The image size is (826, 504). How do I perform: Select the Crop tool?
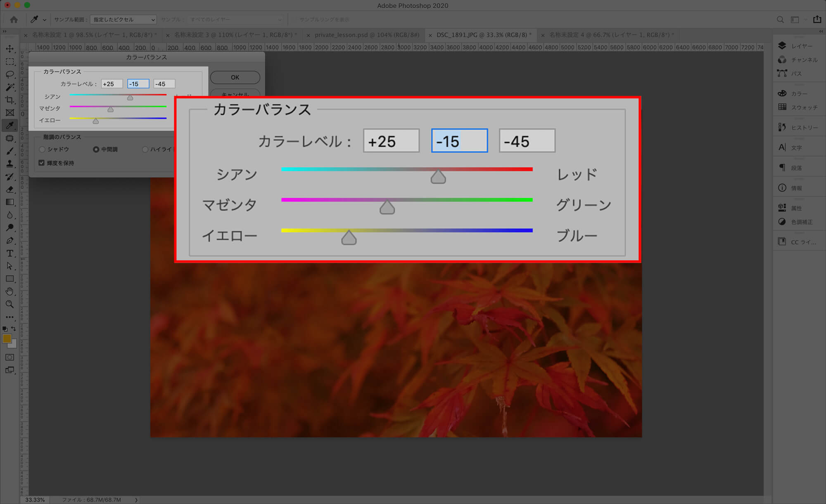coord(9,100)
